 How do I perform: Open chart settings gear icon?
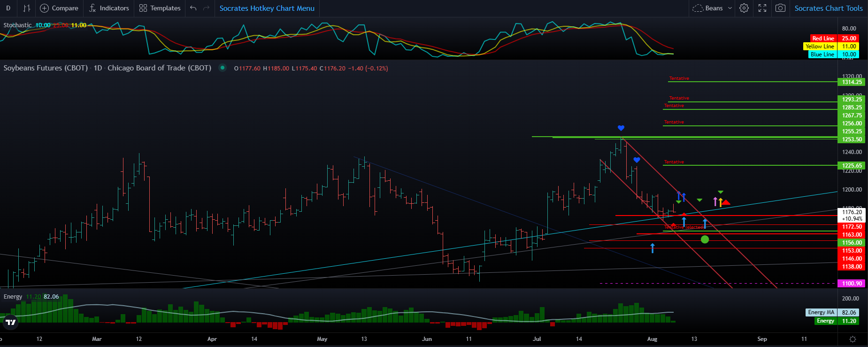(x=744, y=8)
